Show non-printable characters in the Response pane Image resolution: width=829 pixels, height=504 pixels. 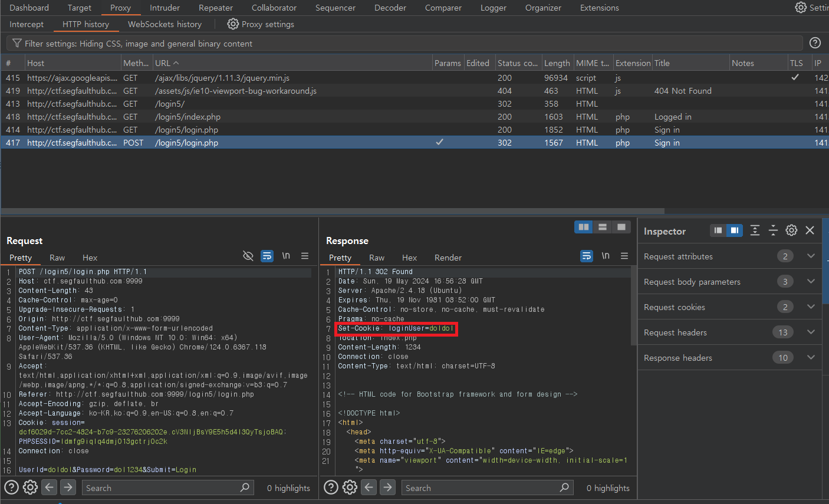(x=606, y=256)
